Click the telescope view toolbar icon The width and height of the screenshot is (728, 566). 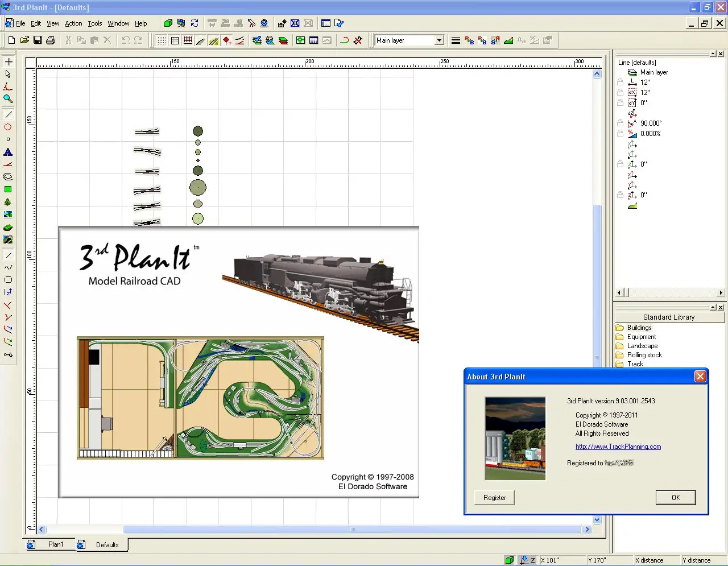pos(251,23)
